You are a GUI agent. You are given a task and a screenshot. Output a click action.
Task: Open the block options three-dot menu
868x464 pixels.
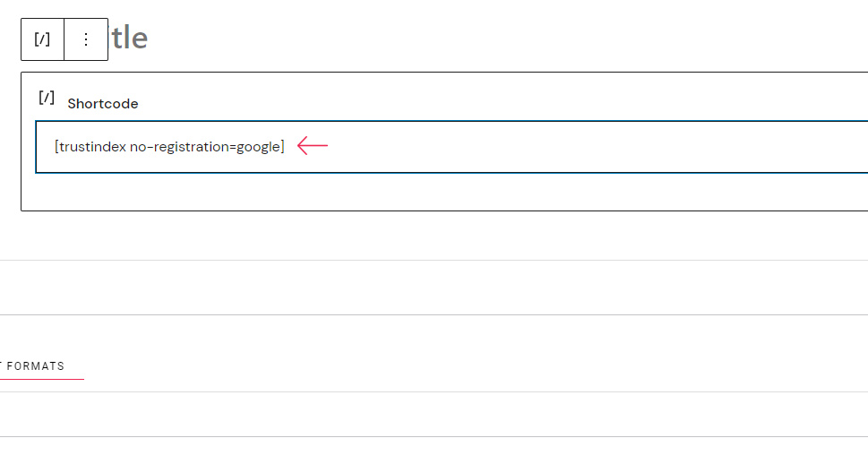pos(86,39)
